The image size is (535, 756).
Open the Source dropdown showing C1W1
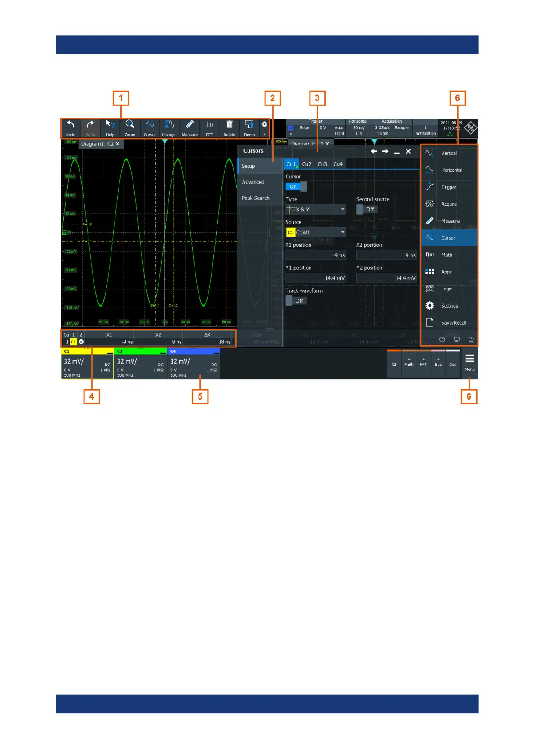click(x=316, y=233)
